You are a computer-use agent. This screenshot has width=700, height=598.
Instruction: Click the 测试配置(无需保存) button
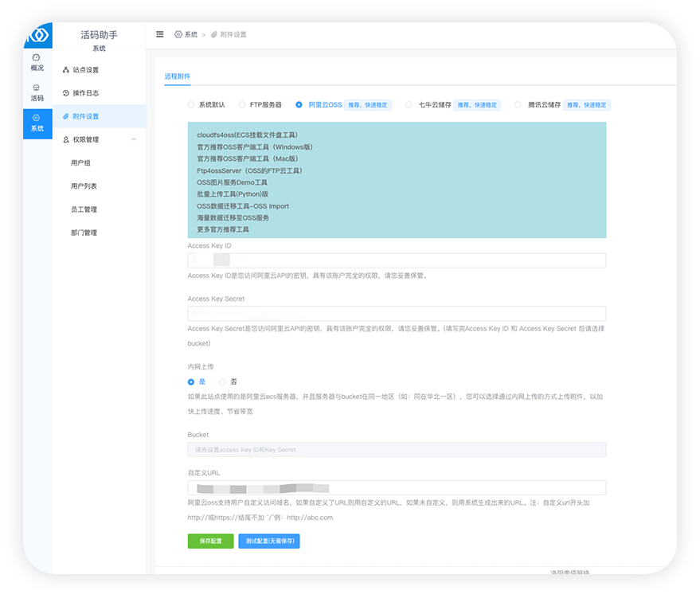pyautogui.click(x=269, y=541)
